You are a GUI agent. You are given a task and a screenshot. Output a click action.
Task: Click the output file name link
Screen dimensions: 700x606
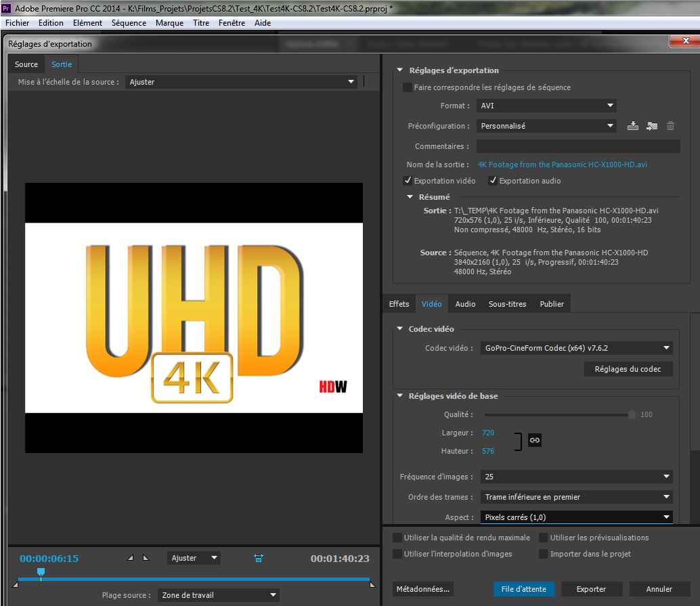(563, 165)
